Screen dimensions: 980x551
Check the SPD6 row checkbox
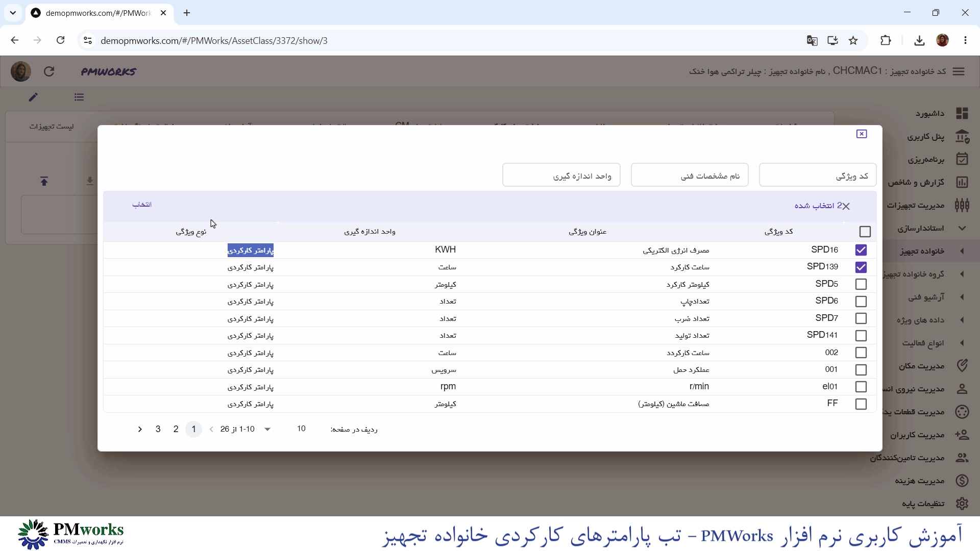(x=861, y=302)
